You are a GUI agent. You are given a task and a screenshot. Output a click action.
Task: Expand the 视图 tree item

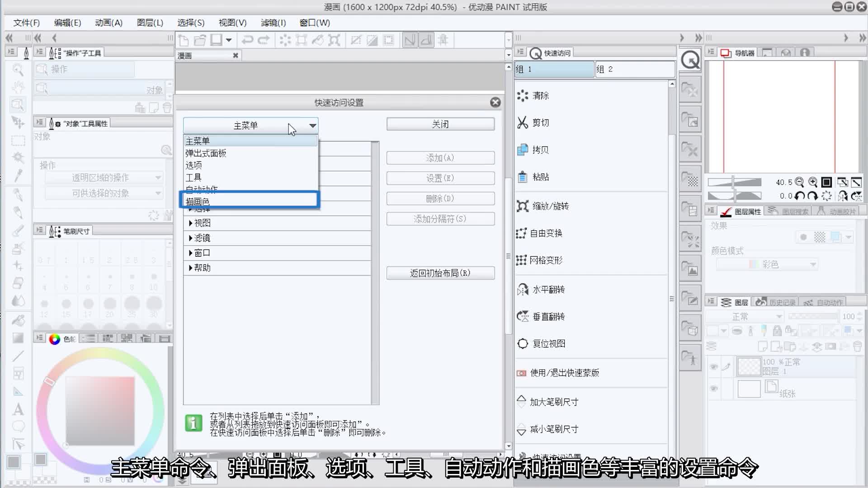191,223
